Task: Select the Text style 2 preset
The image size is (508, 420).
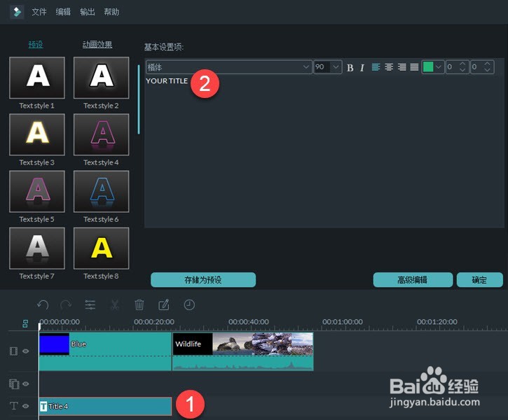Action: pyautogui.click(x=101, y=78)
